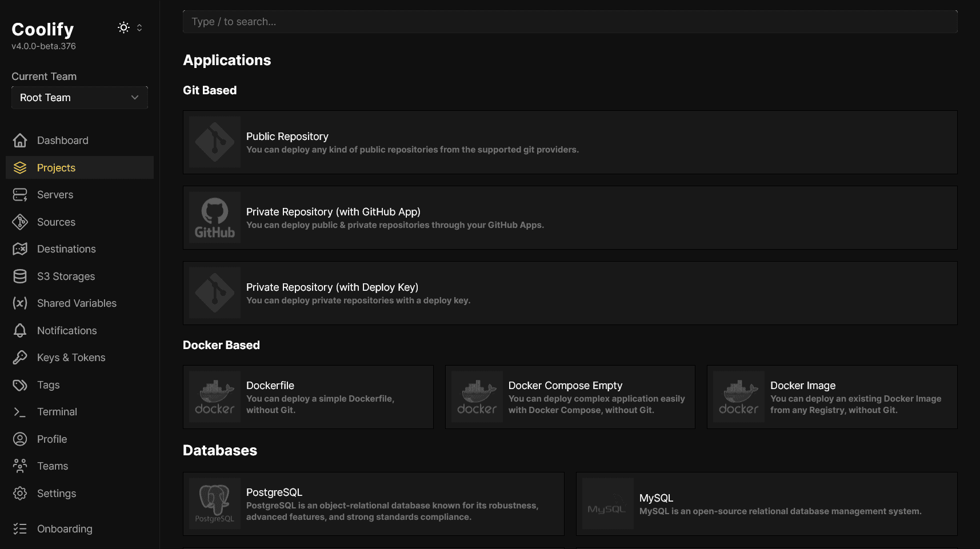
Task: Open the Dashboard page from the sidebar
Action: point(62,140)
